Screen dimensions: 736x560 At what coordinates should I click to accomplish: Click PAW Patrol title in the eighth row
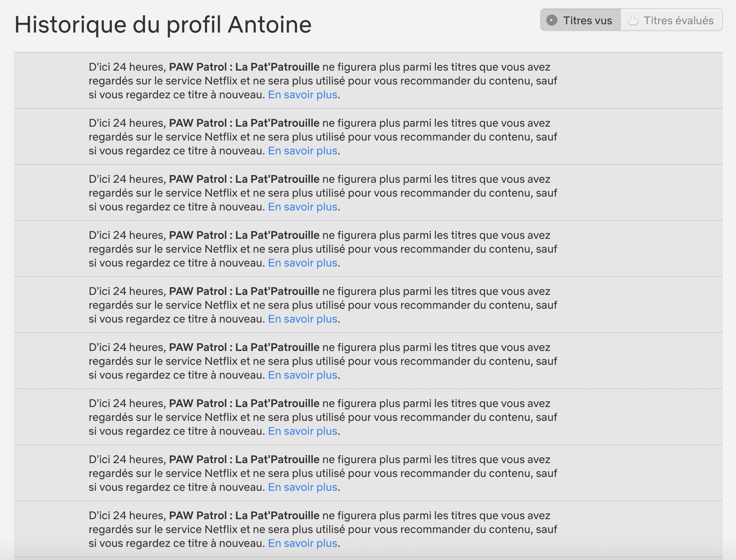(x=244, y=459)
